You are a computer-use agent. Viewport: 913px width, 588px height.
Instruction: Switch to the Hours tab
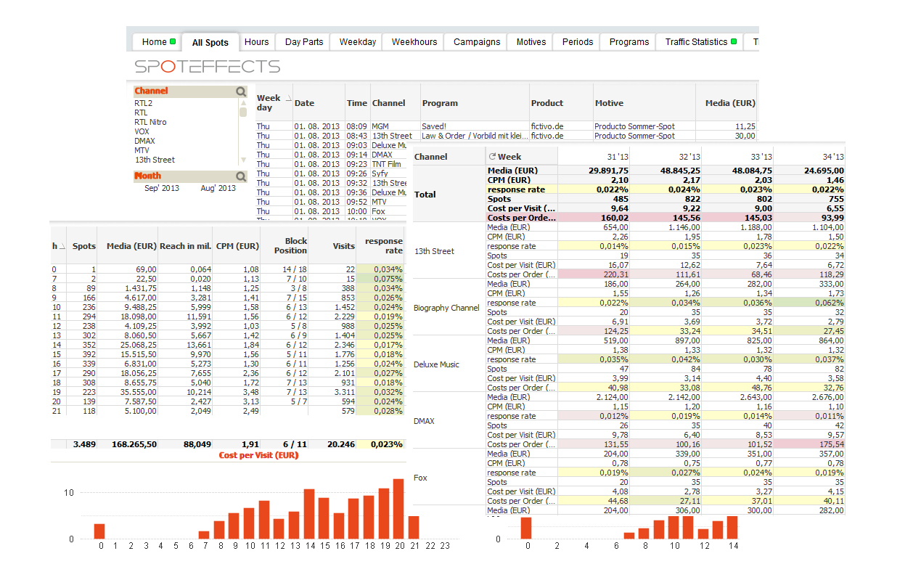tap(257, 42)
